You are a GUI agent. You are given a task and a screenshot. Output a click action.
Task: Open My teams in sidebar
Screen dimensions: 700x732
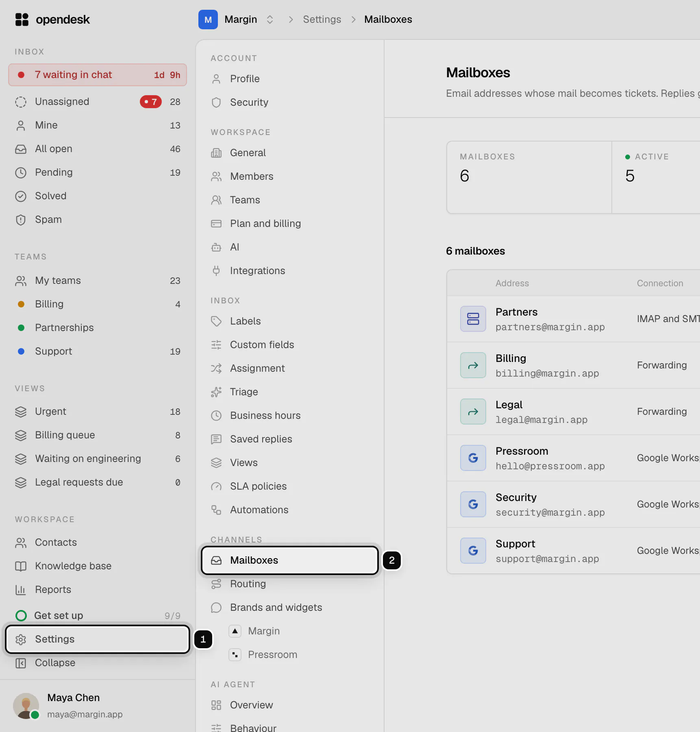[98, 281]
